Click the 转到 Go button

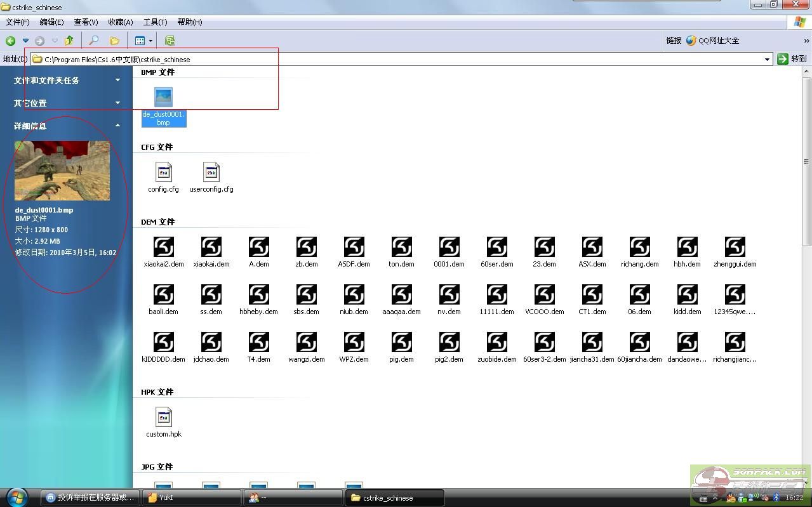point(792,59)
